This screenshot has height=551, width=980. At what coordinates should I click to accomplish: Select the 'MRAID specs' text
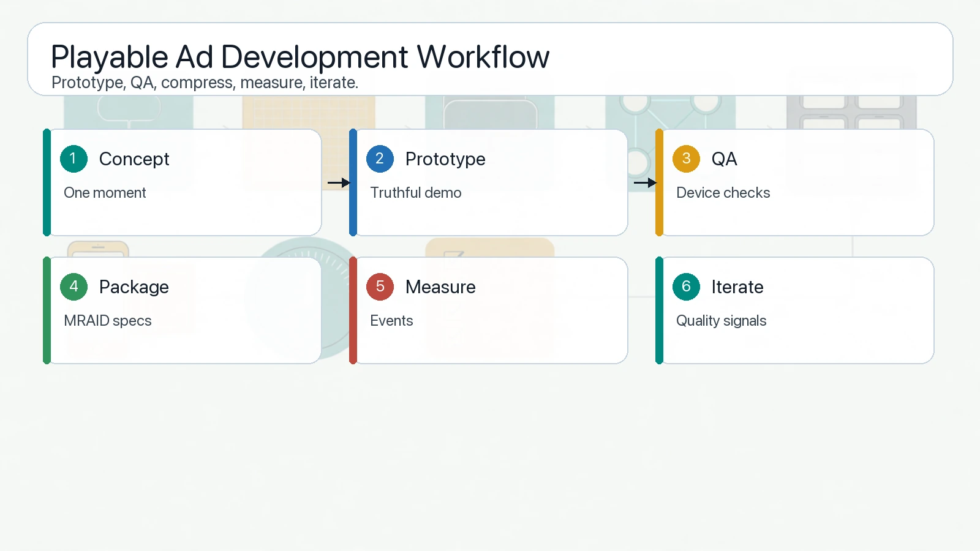pos(108,321)
